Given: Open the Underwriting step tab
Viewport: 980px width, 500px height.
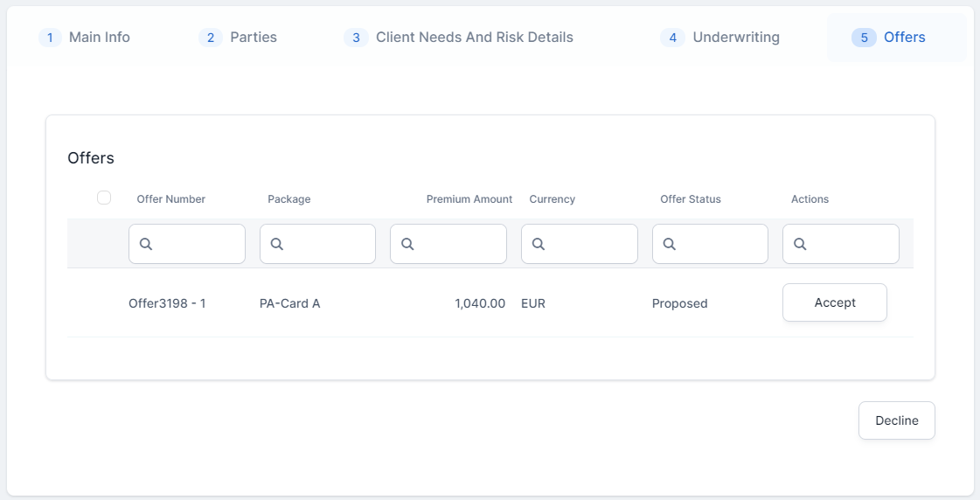Looking at the screenshot, I should pos(720,38).
